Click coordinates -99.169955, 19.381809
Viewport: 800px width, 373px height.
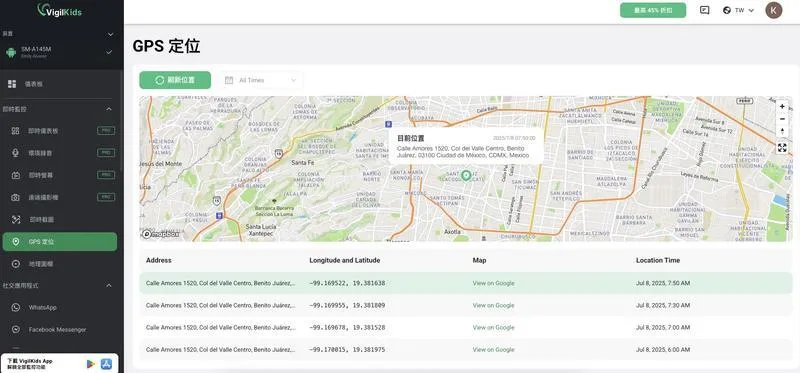point(347,305)
